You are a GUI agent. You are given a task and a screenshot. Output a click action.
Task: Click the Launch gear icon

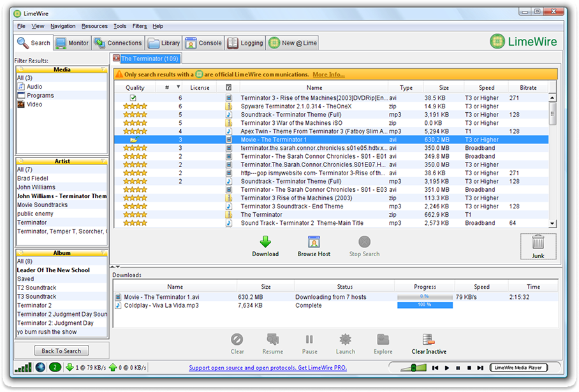tap(345, 339)
